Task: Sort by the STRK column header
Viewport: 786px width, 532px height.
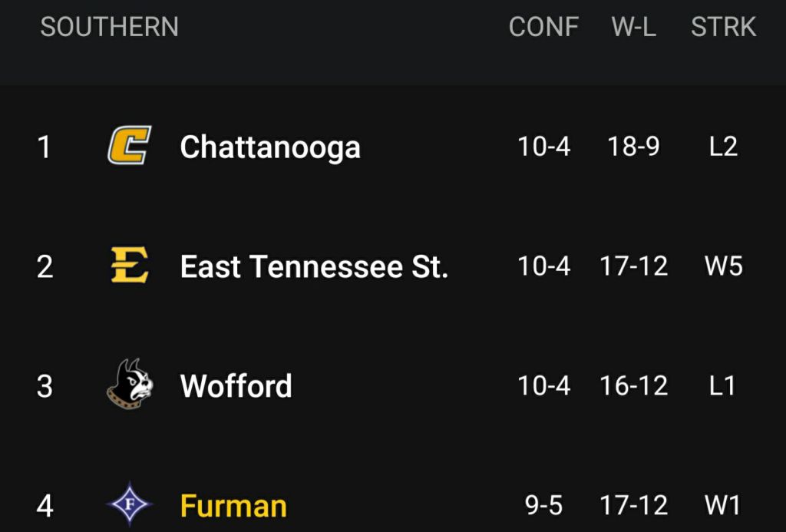Action: (x=723, y=28)
